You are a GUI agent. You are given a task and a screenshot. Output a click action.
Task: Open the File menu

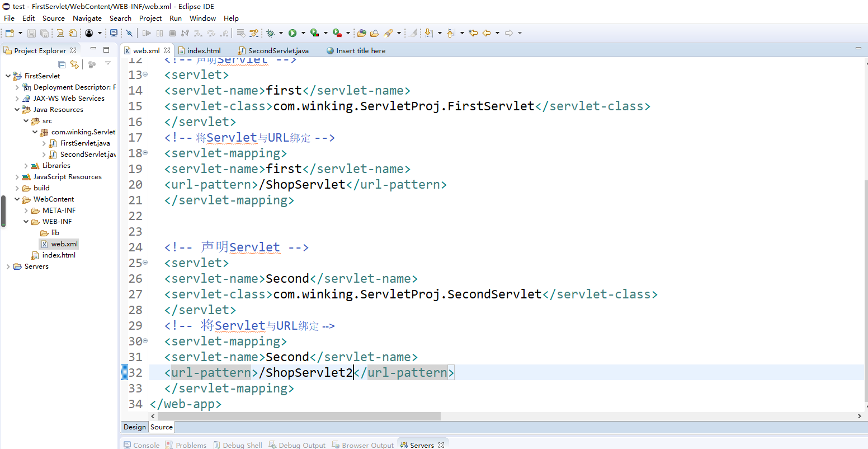click(x=10, y=18)
